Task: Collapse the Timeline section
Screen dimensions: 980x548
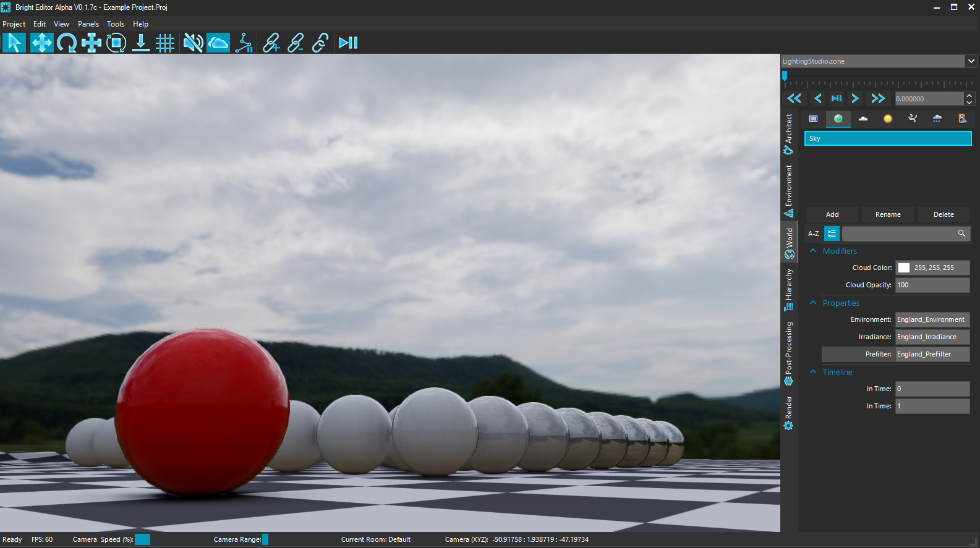Action: 813,372
